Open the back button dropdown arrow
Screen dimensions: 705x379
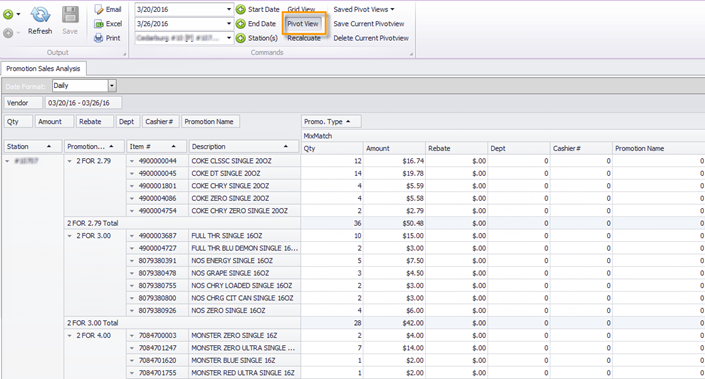click(x=18, y=14)
